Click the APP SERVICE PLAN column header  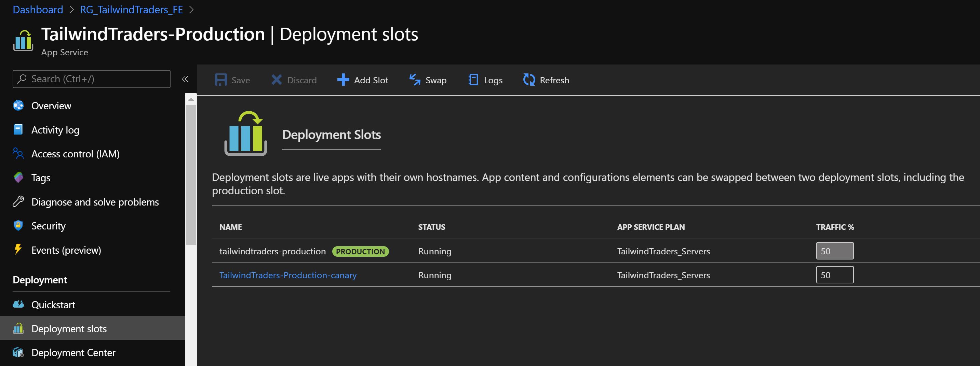tap(650, 227)
